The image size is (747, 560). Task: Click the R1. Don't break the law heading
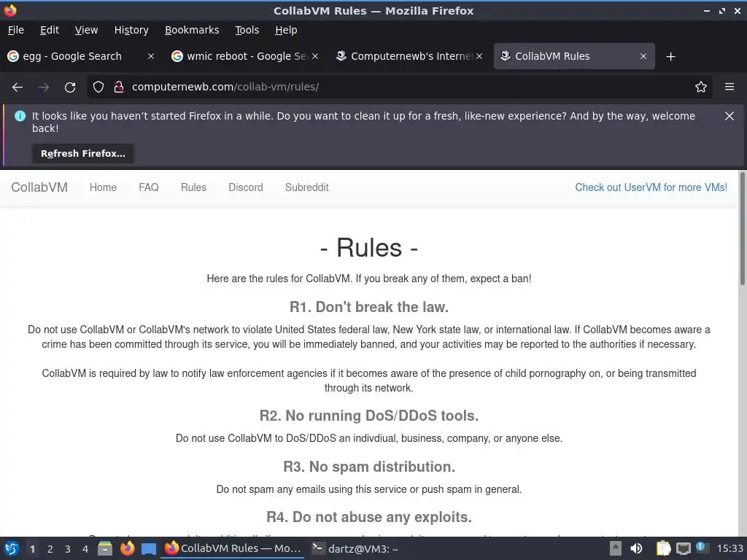(x=369, y=307)
